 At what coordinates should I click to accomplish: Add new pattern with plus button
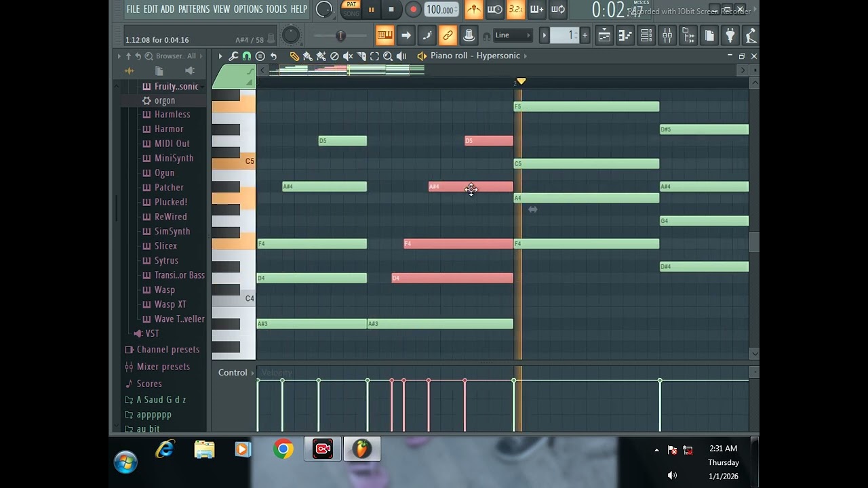tap(585, 35)
